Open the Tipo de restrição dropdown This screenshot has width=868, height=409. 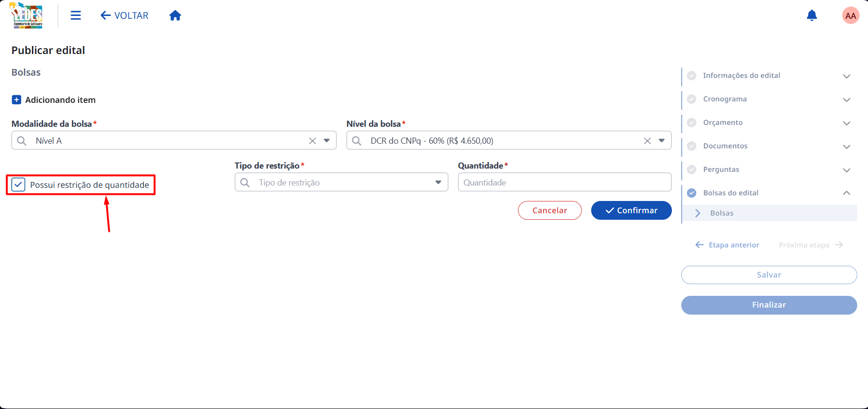(438, 183)
